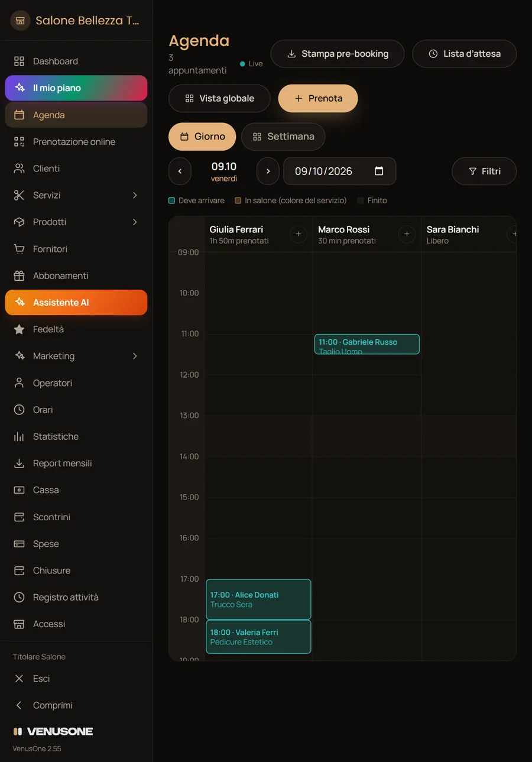The image size is (532, 762).
Task: Click the Deve arrivare legend swatch
Action: [171, 201]
